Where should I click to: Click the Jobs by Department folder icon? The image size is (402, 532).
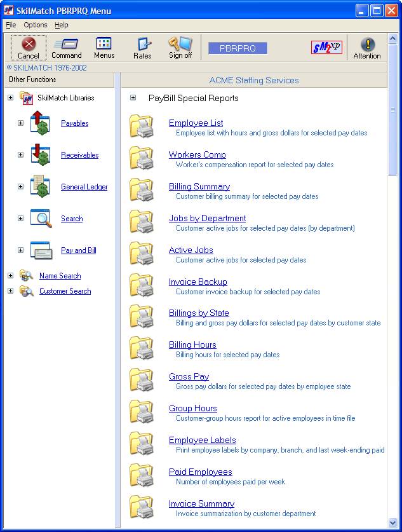coord(142,222)
